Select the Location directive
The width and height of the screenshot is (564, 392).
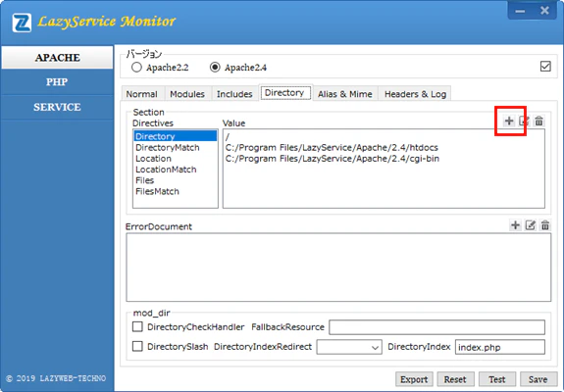(x=176, y=159)
